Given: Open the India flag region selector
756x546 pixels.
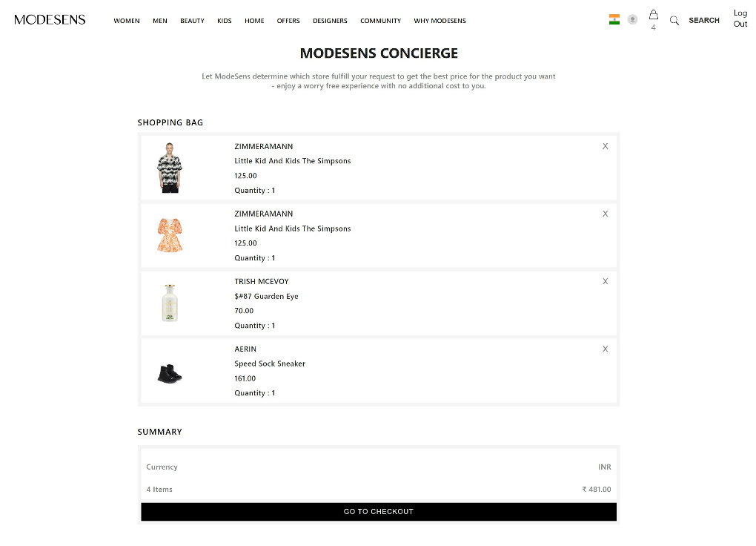Looking at the screenshot, I should pos(613,19).
